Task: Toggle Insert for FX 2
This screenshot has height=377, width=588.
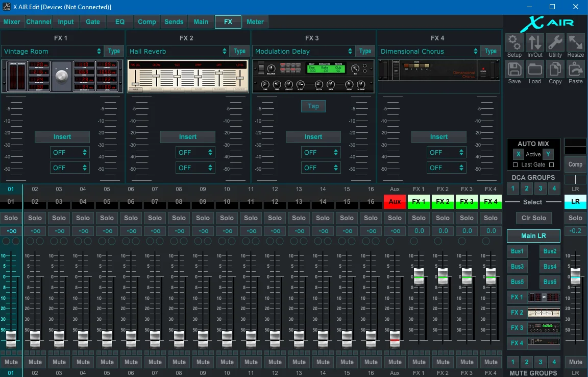Action: click(188, 137)
